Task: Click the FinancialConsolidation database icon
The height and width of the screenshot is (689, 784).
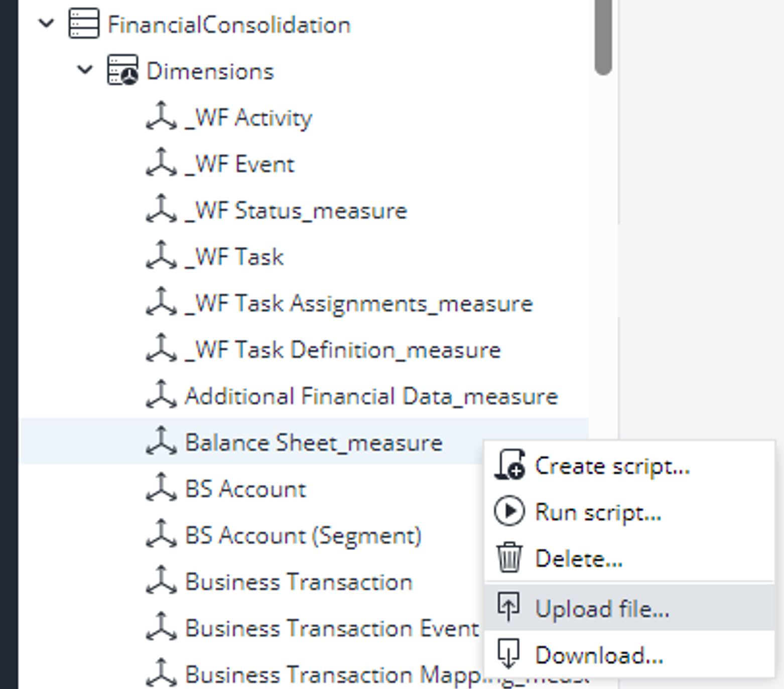Action: [x=84, y=24]
